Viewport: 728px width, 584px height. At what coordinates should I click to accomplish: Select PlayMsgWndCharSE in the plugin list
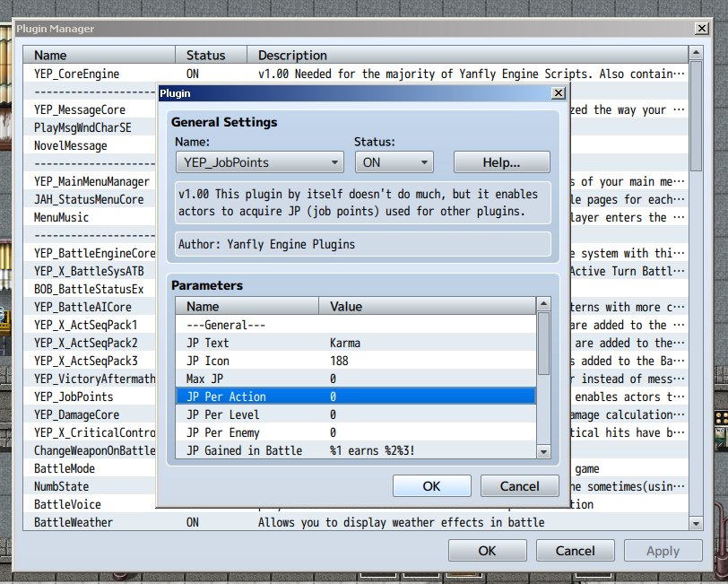82,127
